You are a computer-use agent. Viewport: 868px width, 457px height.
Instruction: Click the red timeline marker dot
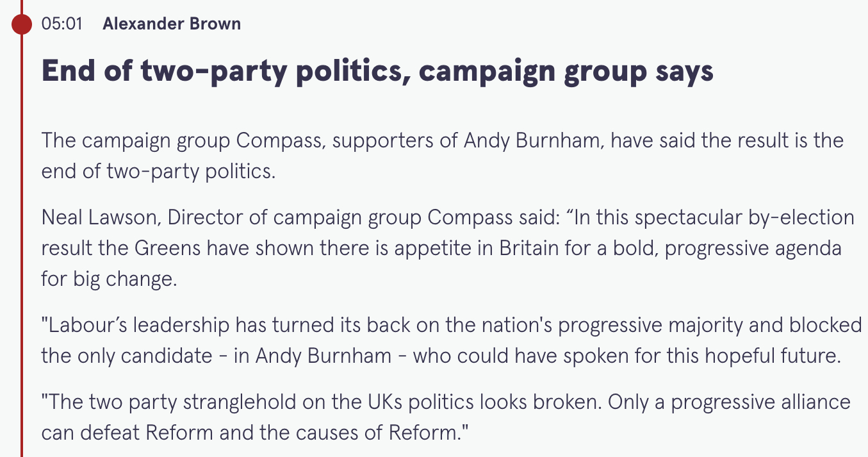(22, 24)
